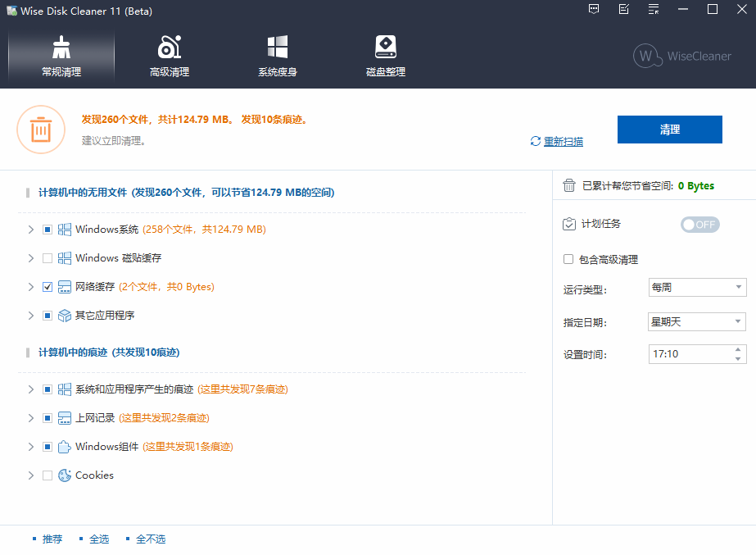The image size is (756, 555).
Task: Click the cookie icon beside Cookies
Action: (x=63, y=475)
